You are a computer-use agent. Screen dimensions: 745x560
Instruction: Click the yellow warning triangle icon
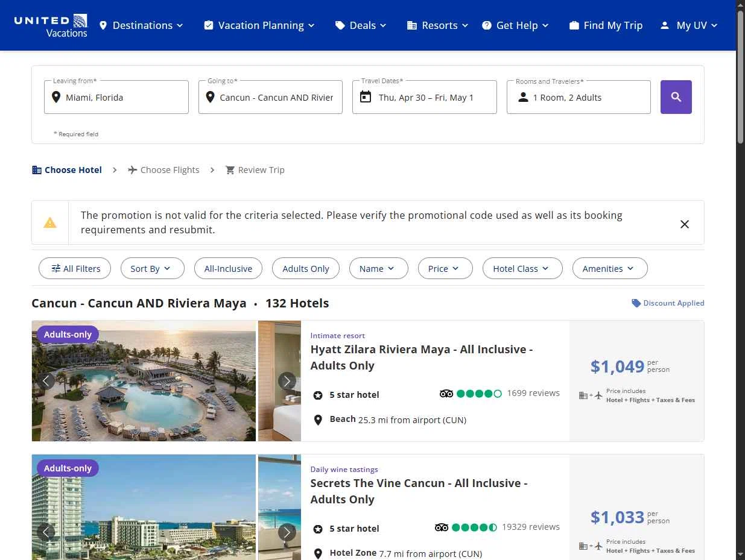pos(50,222)
